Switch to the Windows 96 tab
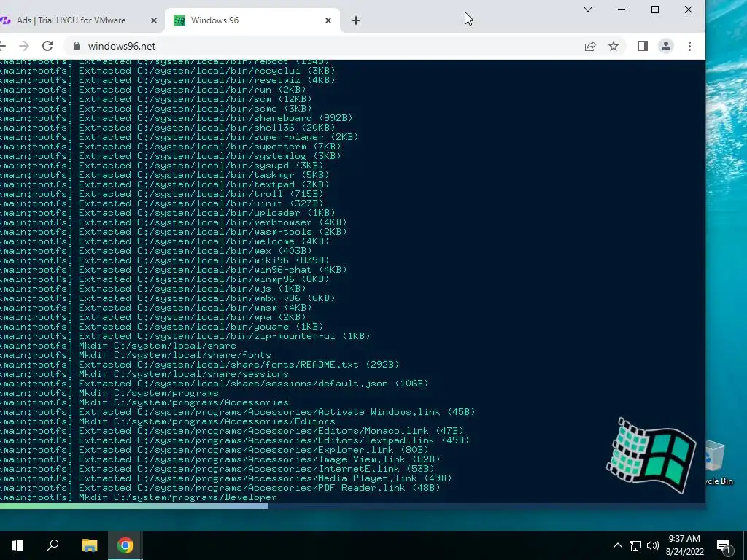The image size is (747, 560). point(252,20)
